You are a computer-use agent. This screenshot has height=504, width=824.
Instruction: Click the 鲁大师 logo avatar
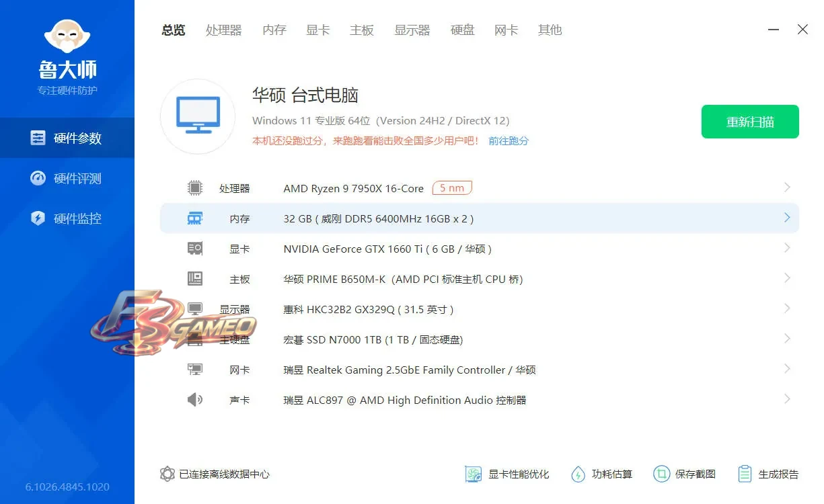point(67,36)
